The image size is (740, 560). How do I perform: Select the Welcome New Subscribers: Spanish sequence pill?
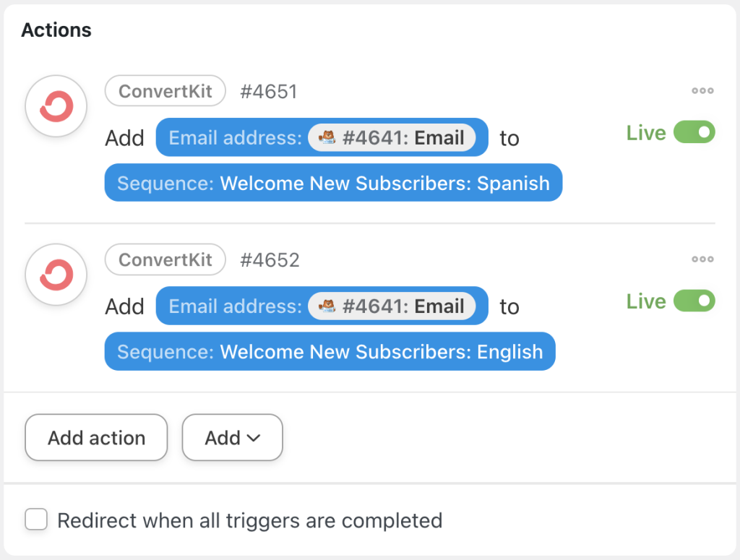332,183
